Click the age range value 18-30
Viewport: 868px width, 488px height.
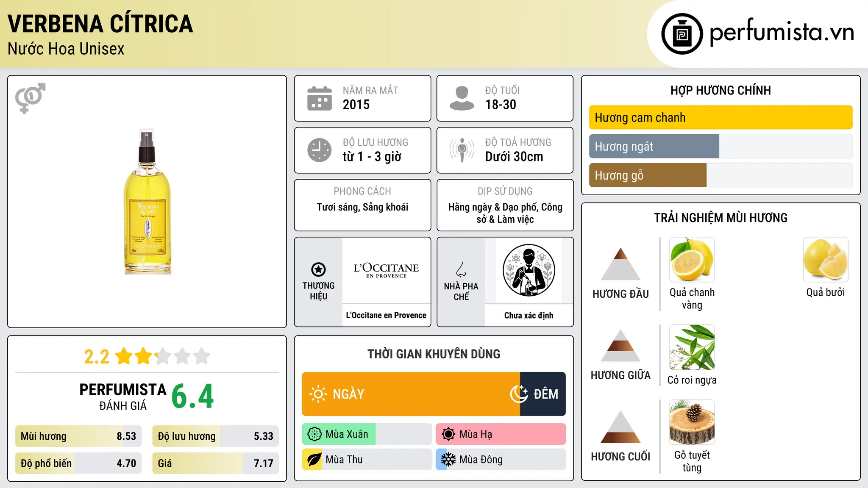(501, 105)
